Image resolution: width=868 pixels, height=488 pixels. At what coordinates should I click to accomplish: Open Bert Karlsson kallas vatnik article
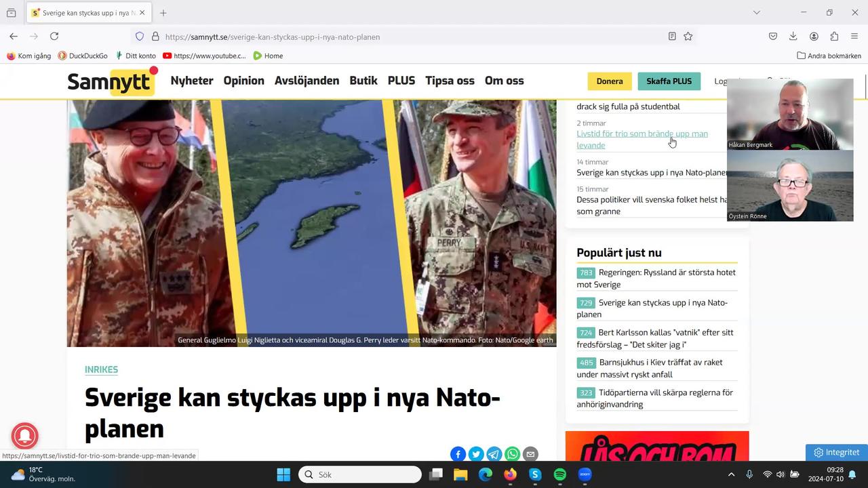[655, 338]
